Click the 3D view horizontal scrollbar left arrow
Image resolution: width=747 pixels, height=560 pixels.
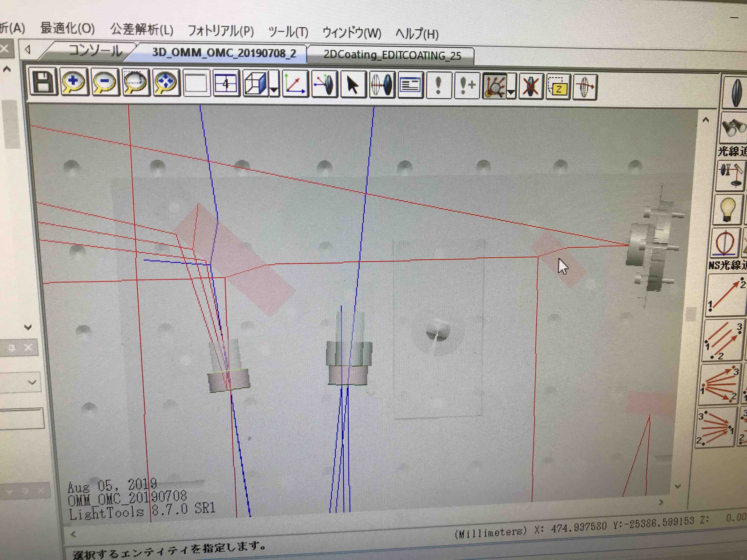pyautogui.click(x=73, y=534)
